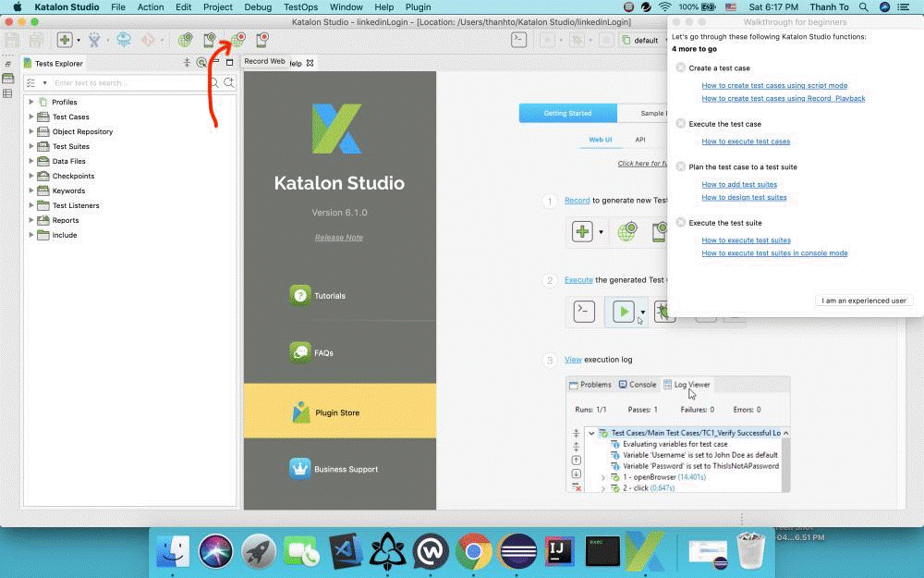Open the How to execute test cases link
This screenshot has height=578, width=924.
tap(746, 141)
